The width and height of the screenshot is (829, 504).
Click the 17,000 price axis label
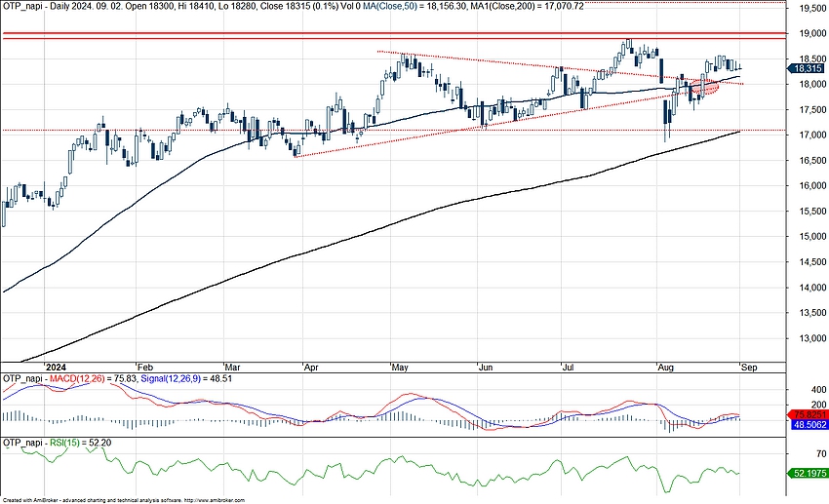click(x=808, y=135)
